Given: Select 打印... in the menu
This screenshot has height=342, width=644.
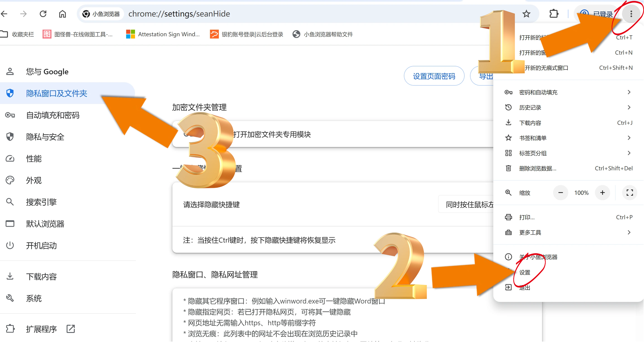Looking at the screenshot, I should point(569,217).
